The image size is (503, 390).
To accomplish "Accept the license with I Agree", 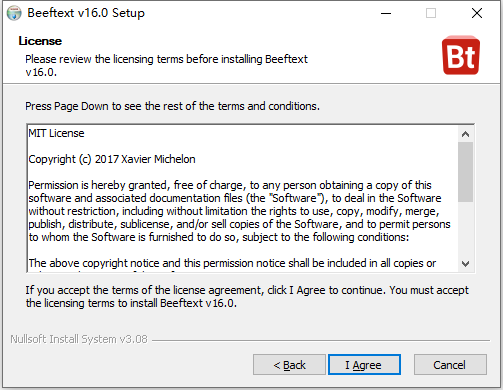I will (364, 365).
